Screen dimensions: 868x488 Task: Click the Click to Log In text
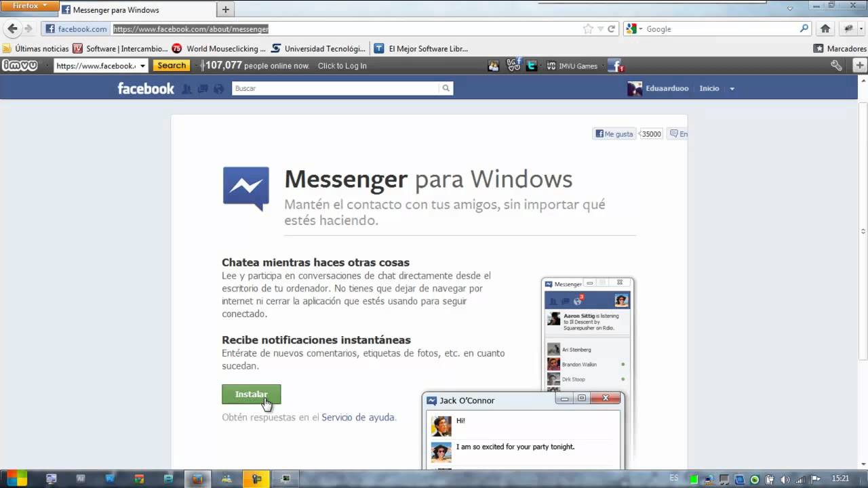point(342,66)
